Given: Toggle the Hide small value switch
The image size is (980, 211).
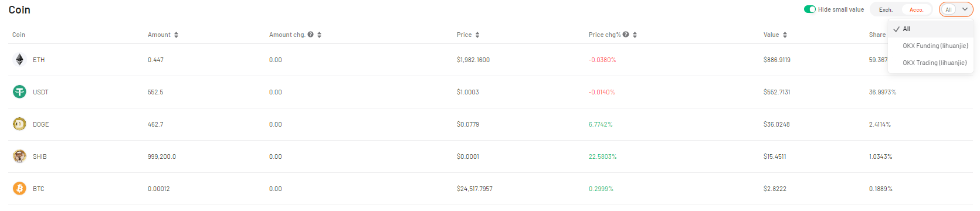Looking at the screenshot, I should tap(810, 9).
